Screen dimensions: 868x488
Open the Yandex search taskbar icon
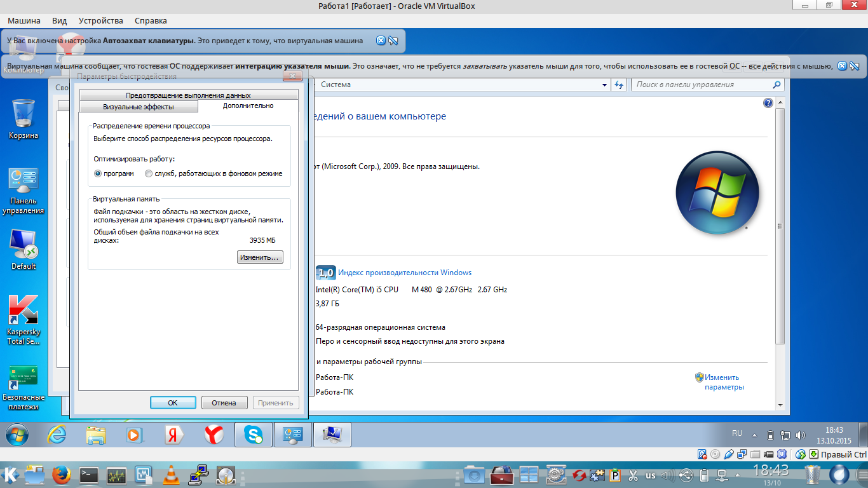point(174,435)
